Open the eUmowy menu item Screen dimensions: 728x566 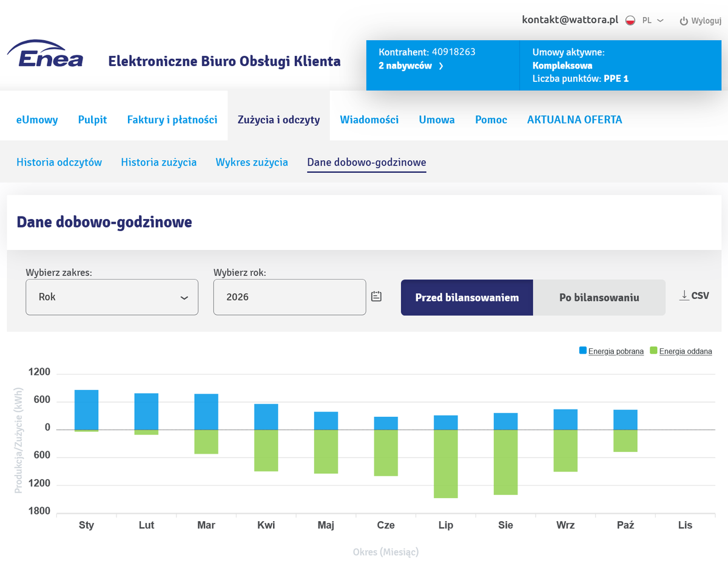pyautogui.click(x=37, y=120)
